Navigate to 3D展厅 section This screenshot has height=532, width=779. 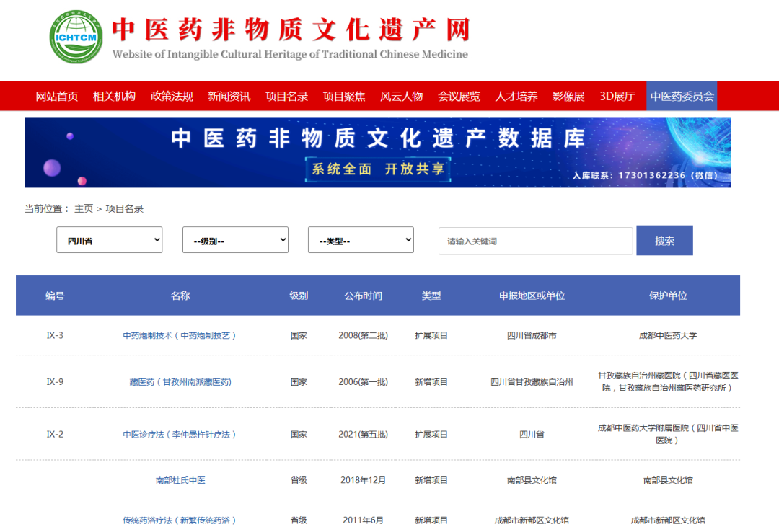pos(617,97)
